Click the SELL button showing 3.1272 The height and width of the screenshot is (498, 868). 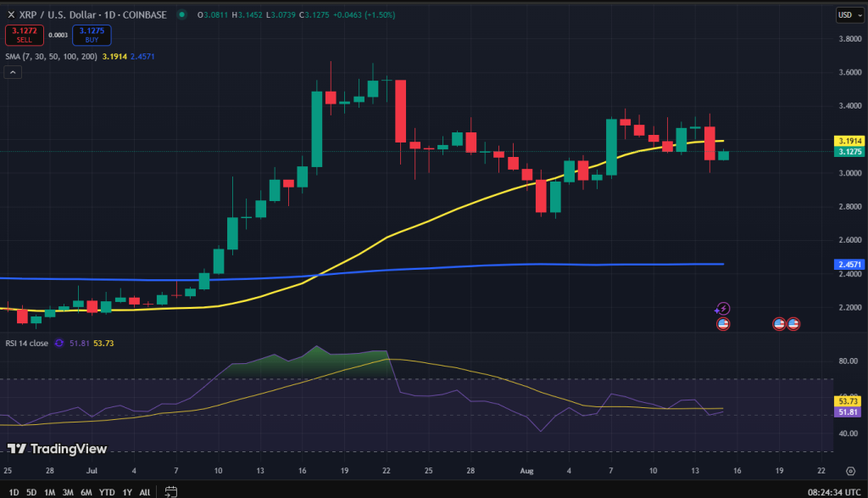point(25,35)
